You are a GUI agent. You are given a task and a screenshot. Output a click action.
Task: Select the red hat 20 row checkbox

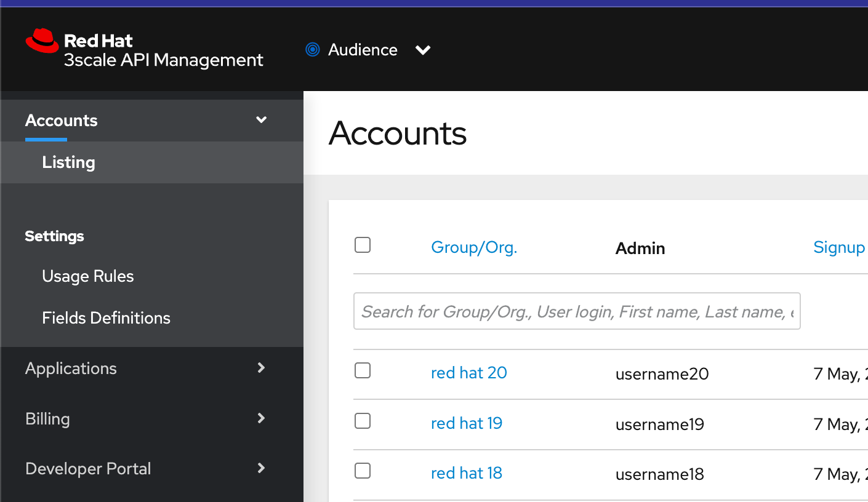click(x=363, y=370)
